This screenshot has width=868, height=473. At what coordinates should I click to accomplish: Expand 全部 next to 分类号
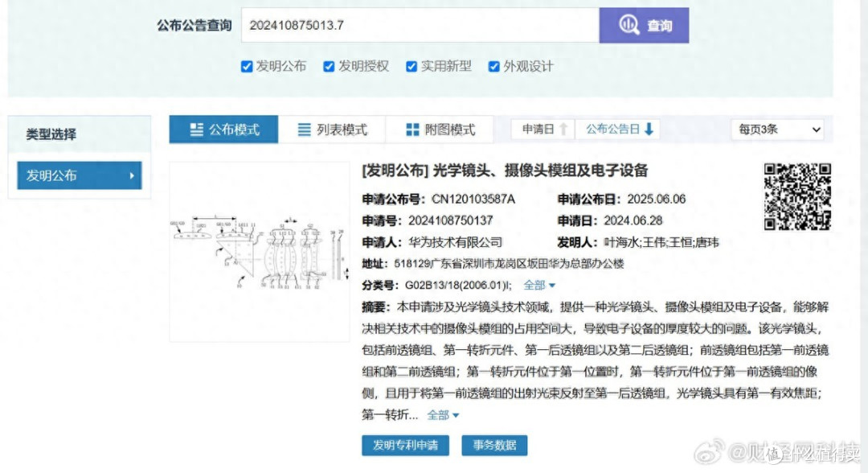click(539, 286)
